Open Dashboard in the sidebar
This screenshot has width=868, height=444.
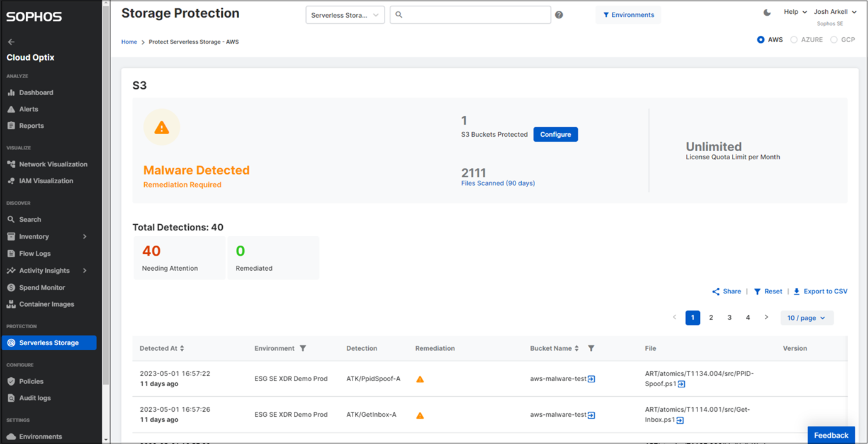point(36,93)
